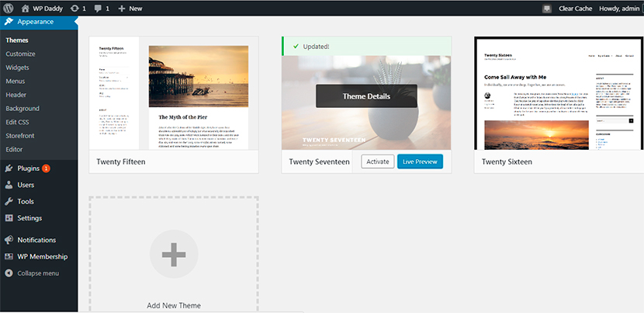Open Customize in the sidebar
This screenshot has width=644, height=313.
tap(20, 54)
